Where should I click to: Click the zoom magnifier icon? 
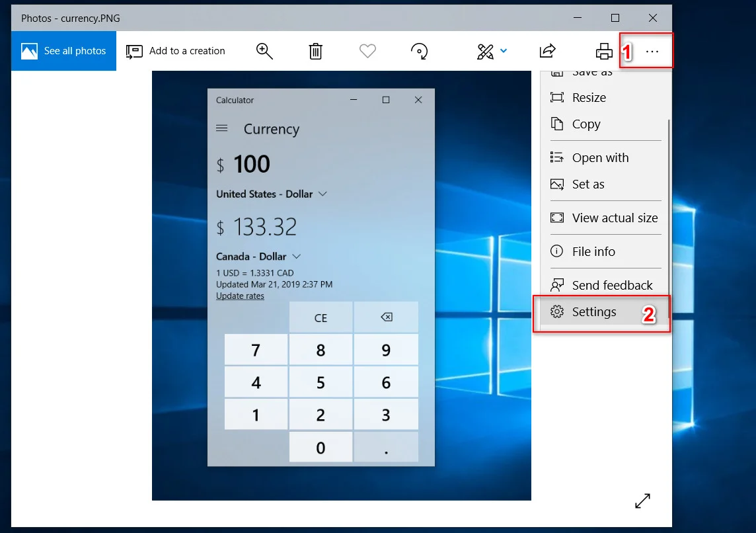point(264,51)
